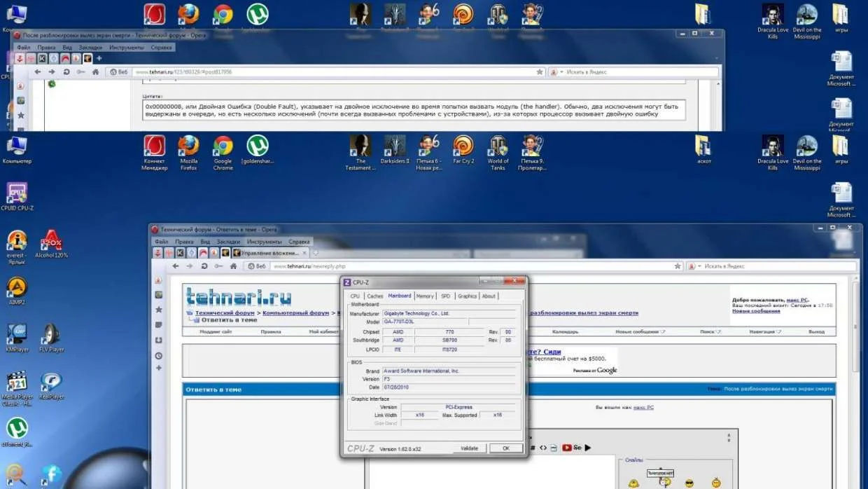Click the Validate button in CPU-Z
The image size is (868, 489).
tap(469, 448)
